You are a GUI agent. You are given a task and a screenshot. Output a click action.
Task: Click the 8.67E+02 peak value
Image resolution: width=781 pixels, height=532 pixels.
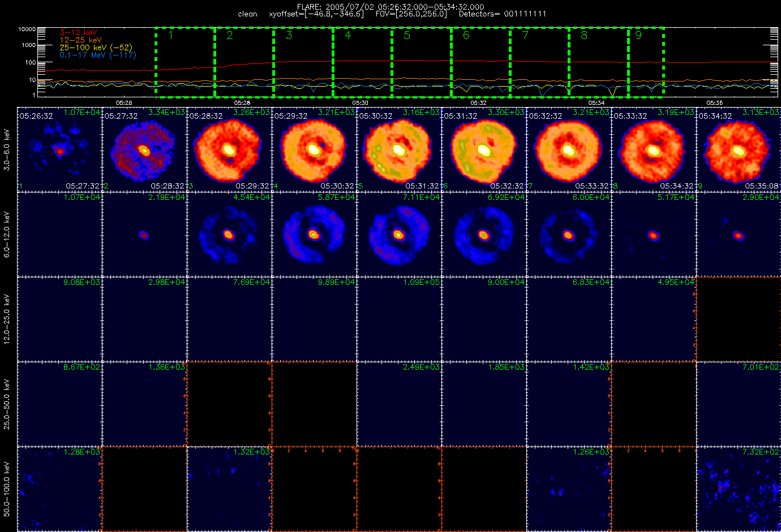[82, 367]
